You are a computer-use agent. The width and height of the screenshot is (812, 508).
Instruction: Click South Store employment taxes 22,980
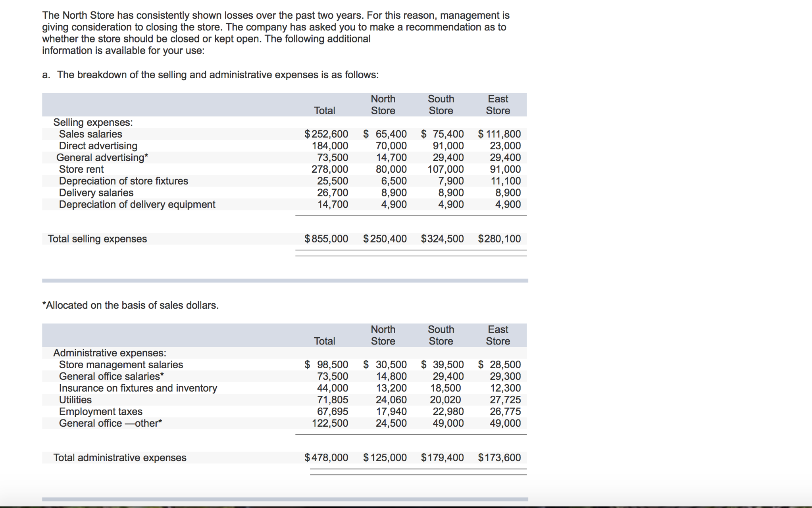coord(448,412)
